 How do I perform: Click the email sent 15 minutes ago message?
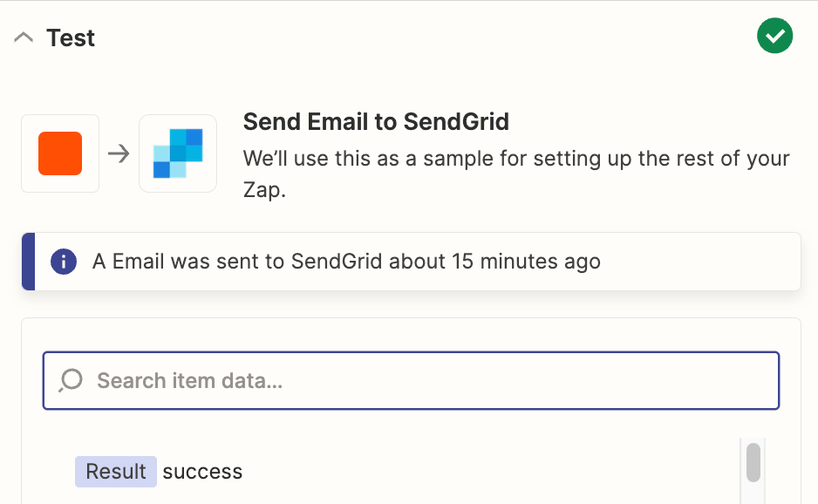coord(346,262)
